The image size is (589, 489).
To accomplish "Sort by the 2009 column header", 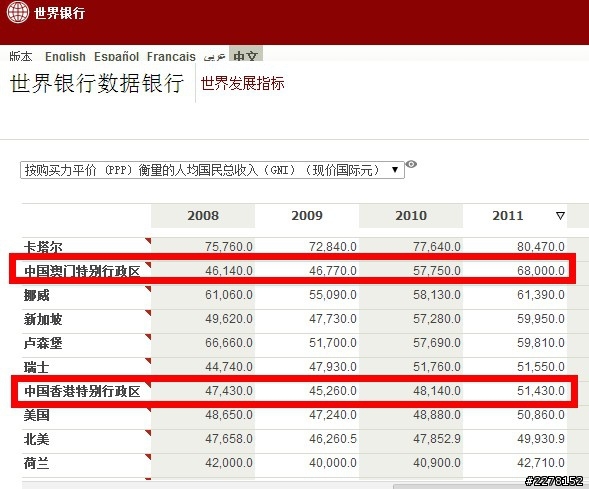I will (x=307, y=216).
